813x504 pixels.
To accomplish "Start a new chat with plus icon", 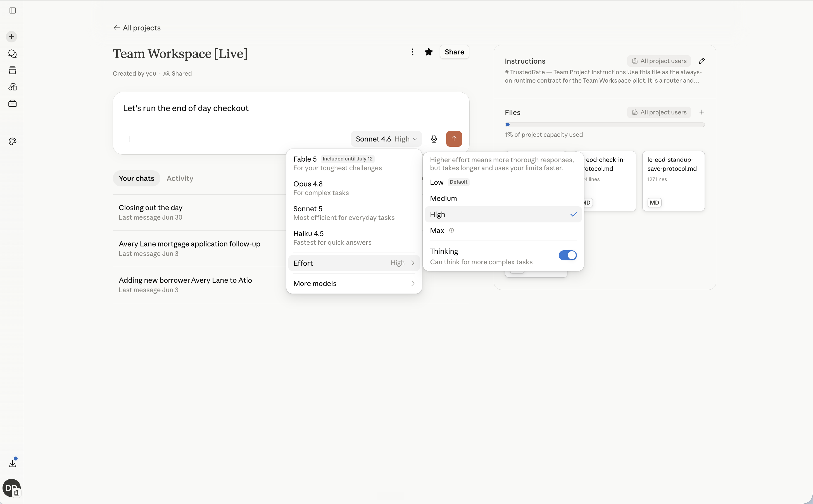I will coord(12,37).
